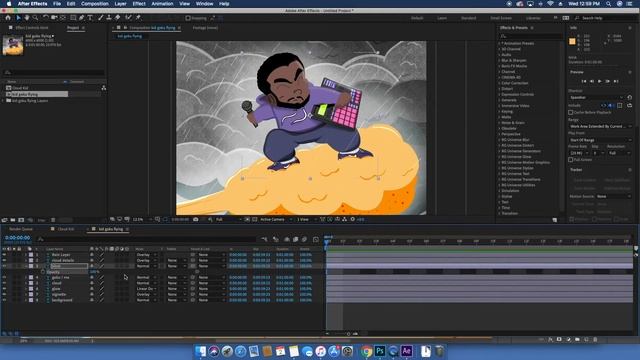
Task: Click the Home icon in the toolbar
Action: 8,18
